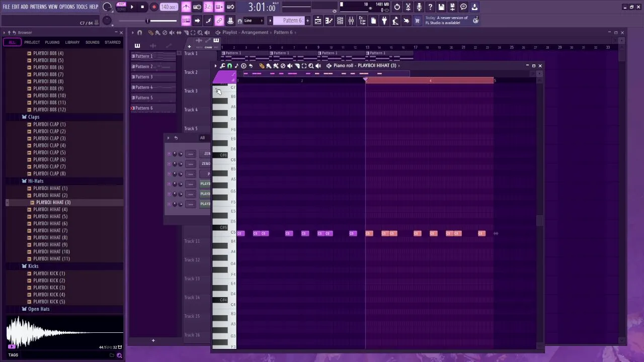Click the Record button
The height and width of the screenshot is (362, 644).
[154, 7]
